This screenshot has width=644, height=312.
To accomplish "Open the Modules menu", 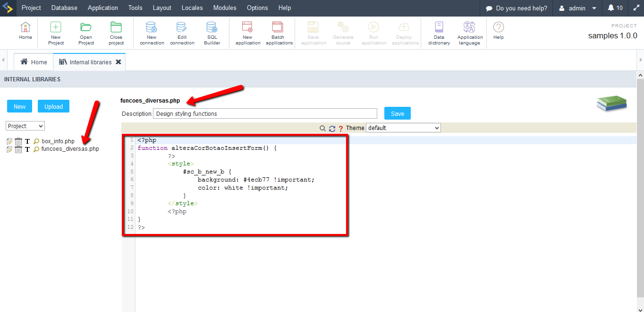I will pyautogui.click(x=225, y=8).
